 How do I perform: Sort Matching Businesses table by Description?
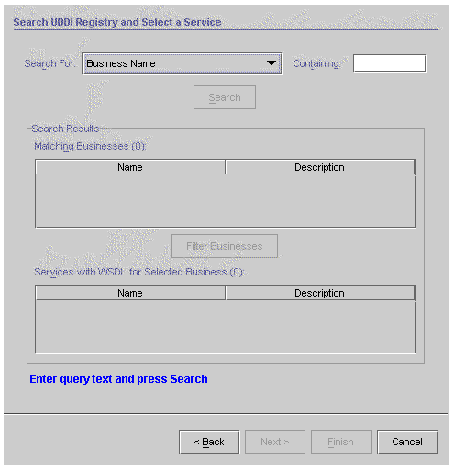click(320, 167)
